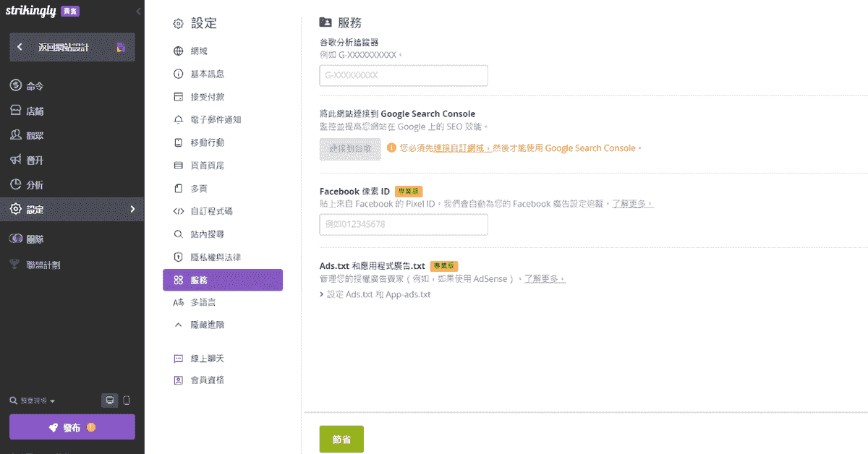This screenshot has height=454, width=868.
Task: Click the 頁首頁尾 layout icon
Action: click(x=179, y=166)
